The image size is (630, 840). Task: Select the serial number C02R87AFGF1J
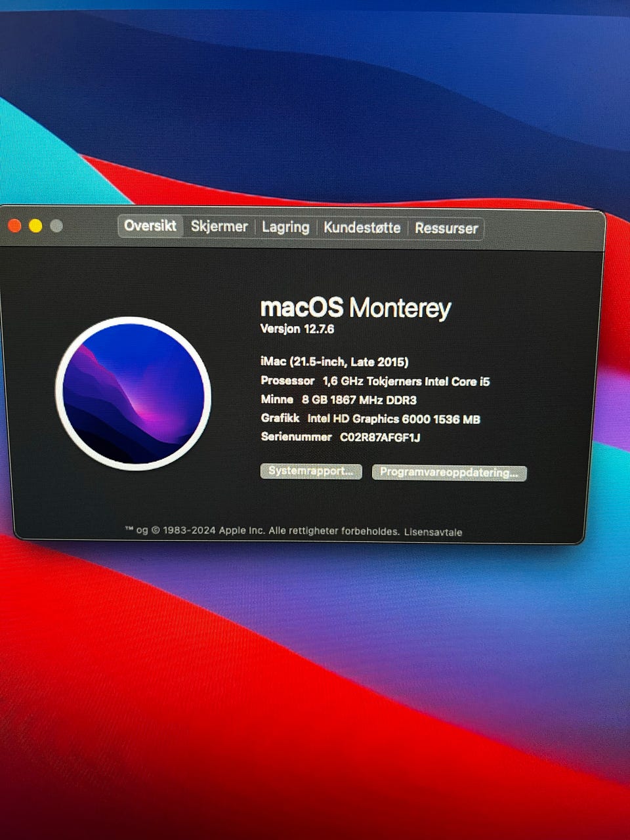(380, 438)
